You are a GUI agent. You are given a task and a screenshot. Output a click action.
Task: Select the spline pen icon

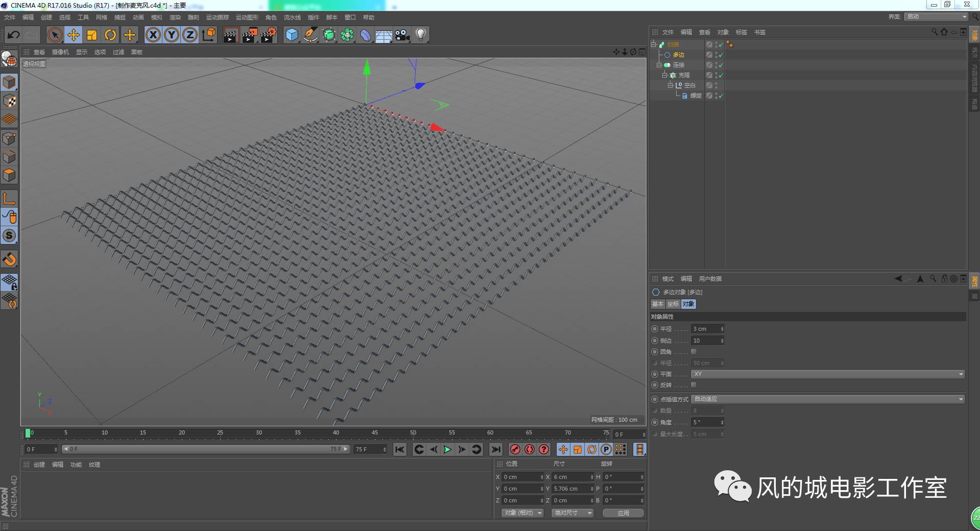click(x=310, y=35)
